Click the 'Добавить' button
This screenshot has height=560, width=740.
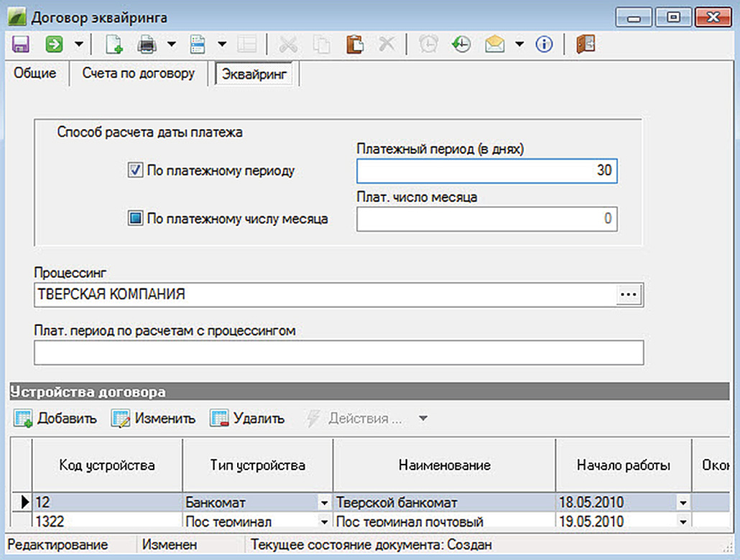pyautogui.click(x=56, y=419)
